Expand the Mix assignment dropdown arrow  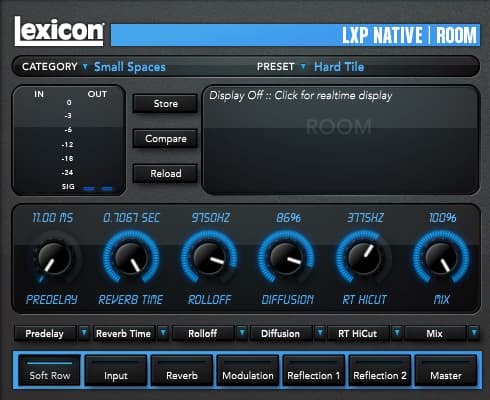point(474,333)
